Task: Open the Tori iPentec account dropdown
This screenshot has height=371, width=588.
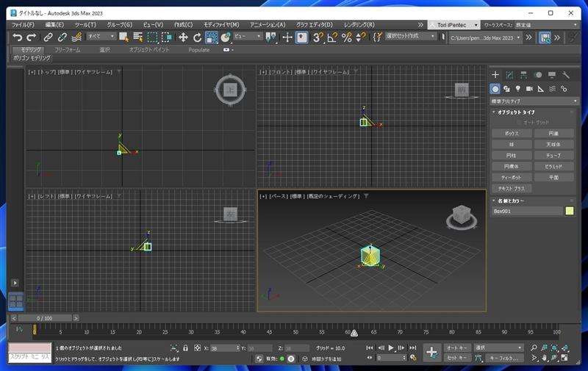Action: point(453,25)
